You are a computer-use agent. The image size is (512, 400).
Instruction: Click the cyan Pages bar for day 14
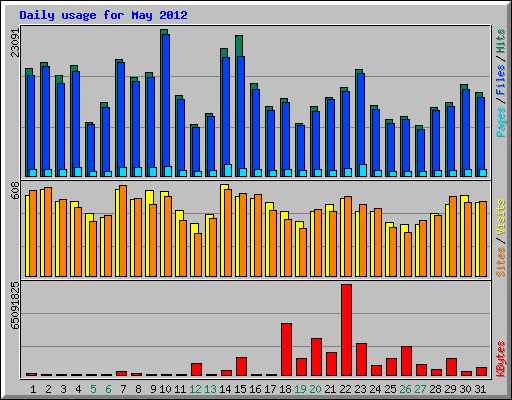click(x=228, y=170)
